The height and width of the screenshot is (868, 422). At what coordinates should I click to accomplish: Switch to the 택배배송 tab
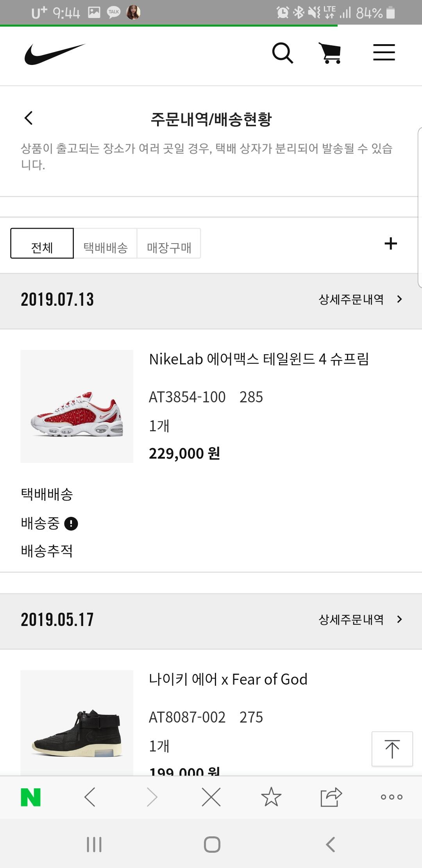point(105,244)
